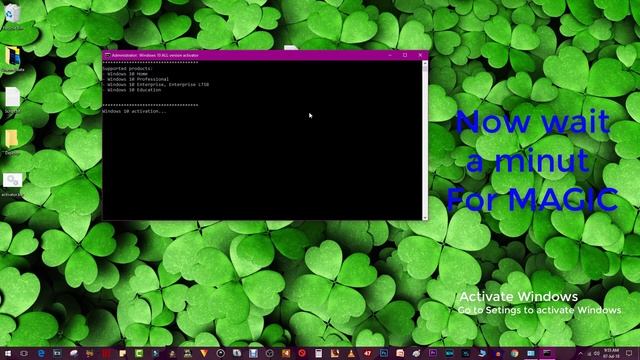Launch Photoshop from the taskbar

pos(384,353)
